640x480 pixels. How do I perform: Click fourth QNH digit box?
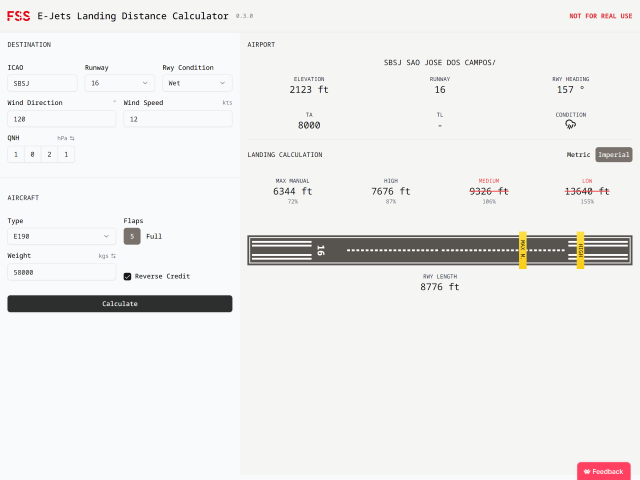coord(66,154)
